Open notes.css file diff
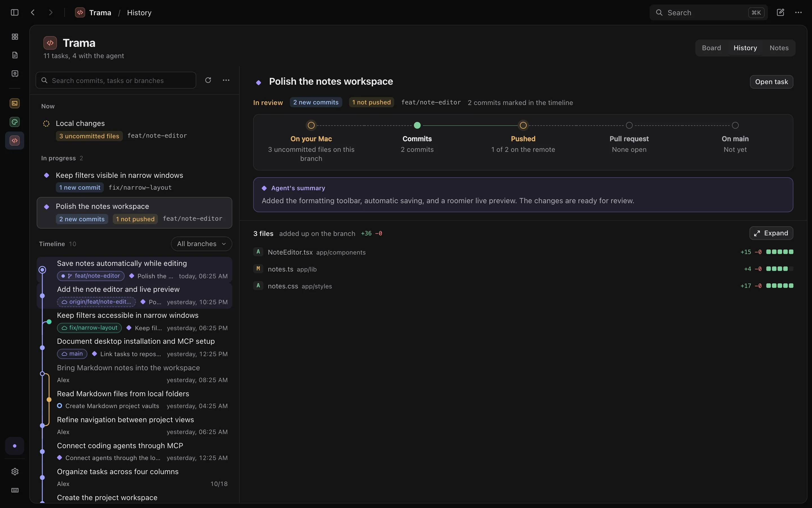 click(523, 286)
